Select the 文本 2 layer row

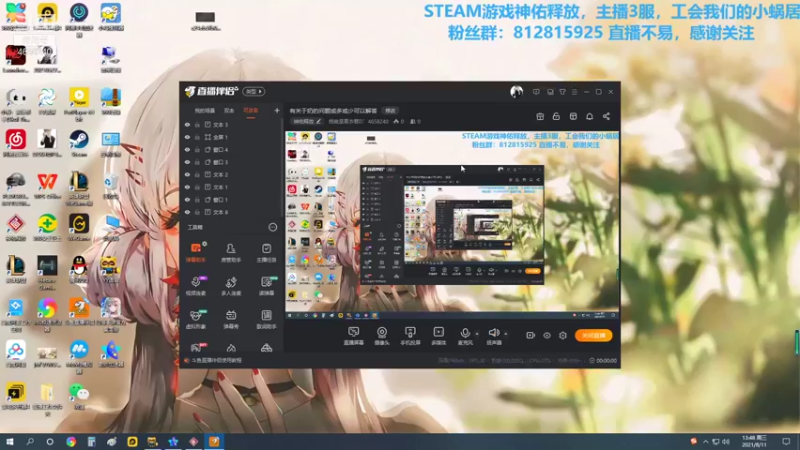231,174
